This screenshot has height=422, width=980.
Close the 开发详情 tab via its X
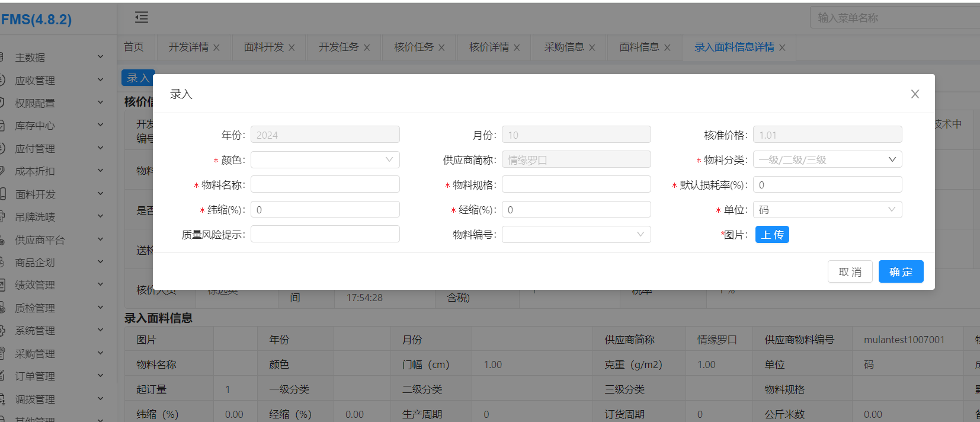point(216,48)
